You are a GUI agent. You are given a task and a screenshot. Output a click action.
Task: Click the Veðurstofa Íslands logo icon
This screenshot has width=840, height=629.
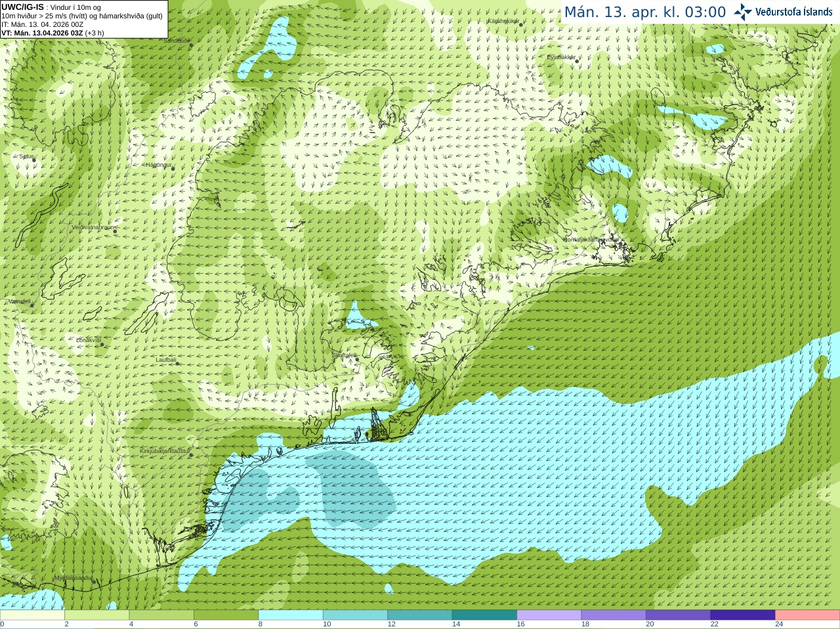pyautogui.click(x=742, y=12)
